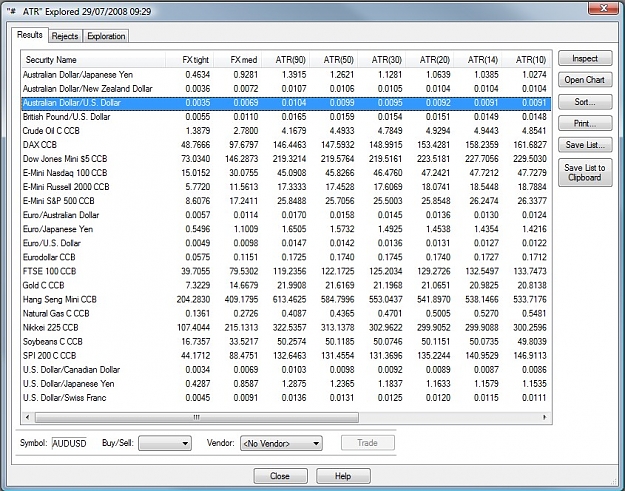
Task: Click the scrollbar's right arrow
Action: pyautogui.click(x=544, y=417)
